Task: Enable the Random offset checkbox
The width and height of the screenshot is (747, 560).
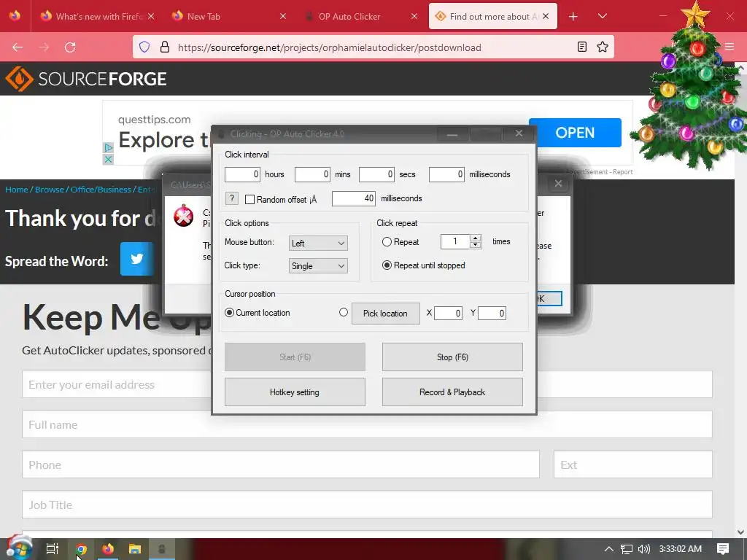Action: coord(249,200)
